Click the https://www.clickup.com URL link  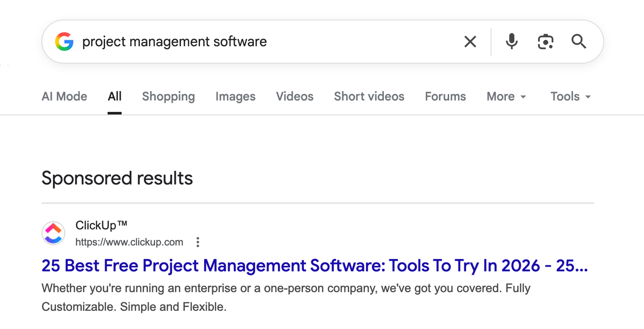129,242
